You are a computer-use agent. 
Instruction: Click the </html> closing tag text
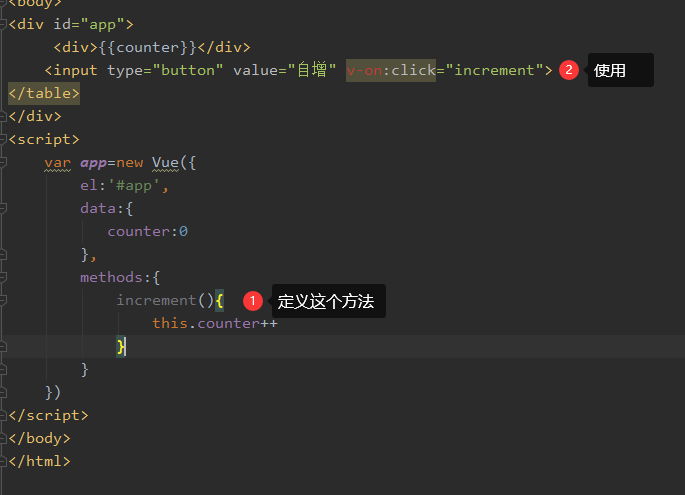[39, 461]
